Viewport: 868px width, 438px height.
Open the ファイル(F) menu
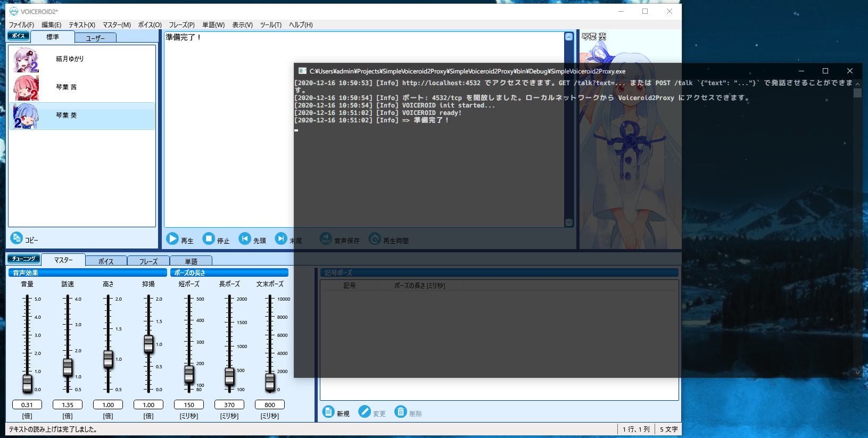21,25
